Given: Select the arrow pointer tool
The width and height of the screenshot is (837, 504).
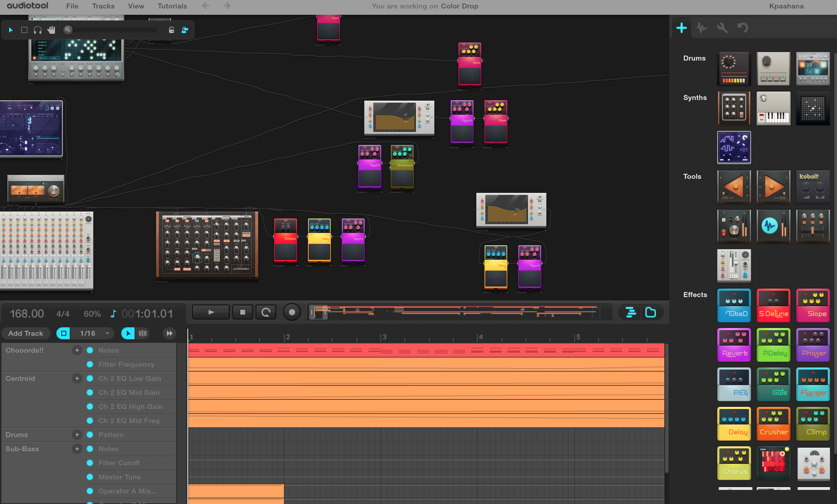Looking at the screenshot, I should [11, 30].
